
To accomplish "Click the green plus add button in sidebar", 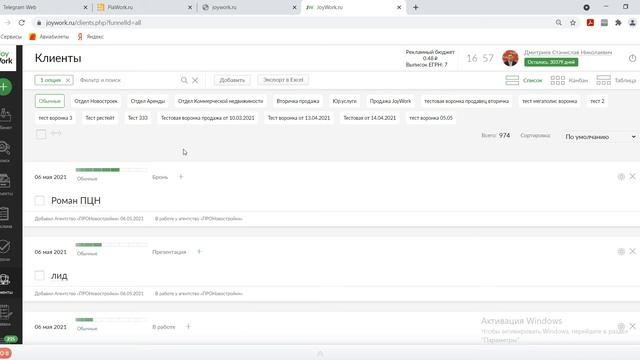I will (x=4, y=87).
